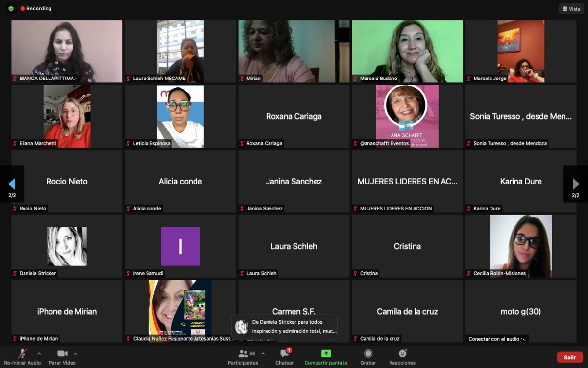Viewport: 588px width, 368px height.
Task: Toggle the Parar Video camera
Action: click(x=62, y=357)
